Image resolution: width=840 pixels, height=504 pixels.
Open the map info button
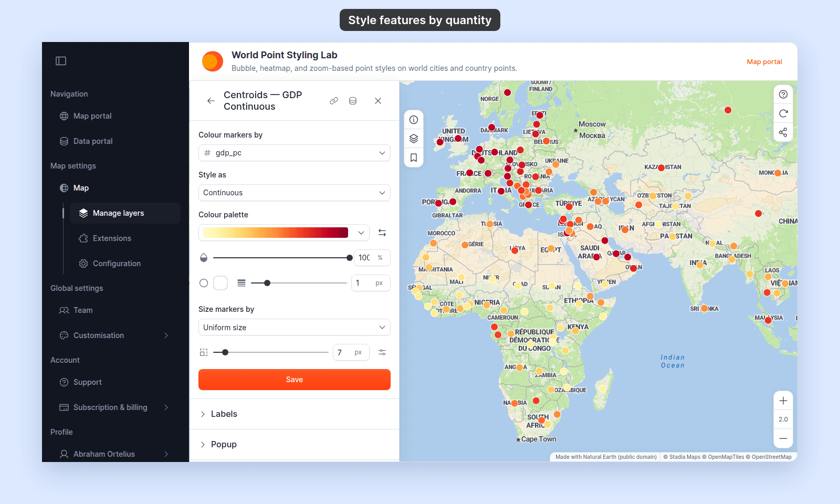414,120
